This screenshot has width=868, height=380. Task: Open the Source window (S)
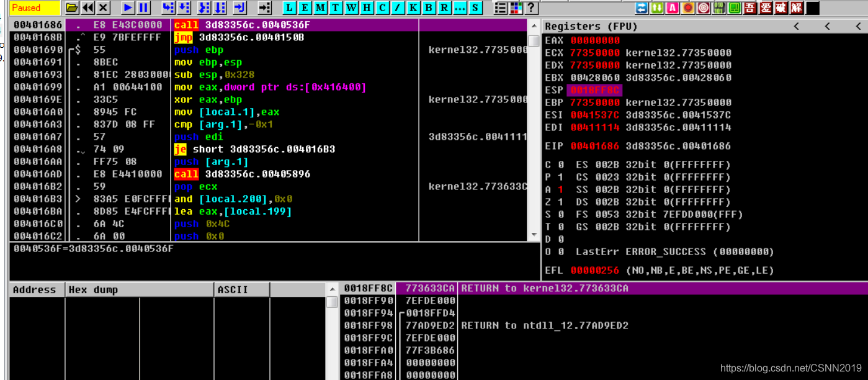(x=475, y=8)
